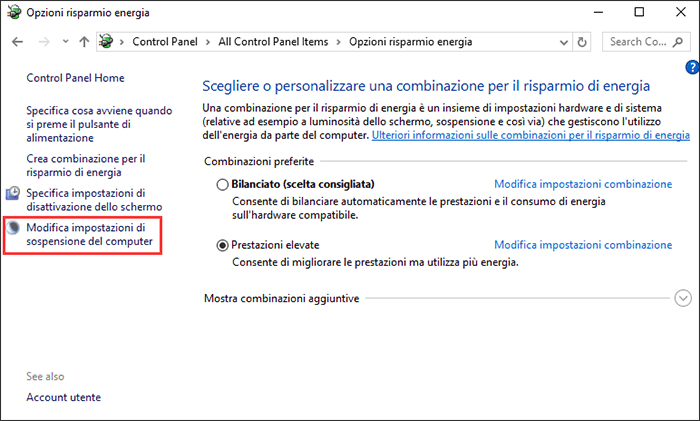This screenshot has width=700, height=421.
Task: Click the See also label
Action: click(x=45, y=377)
